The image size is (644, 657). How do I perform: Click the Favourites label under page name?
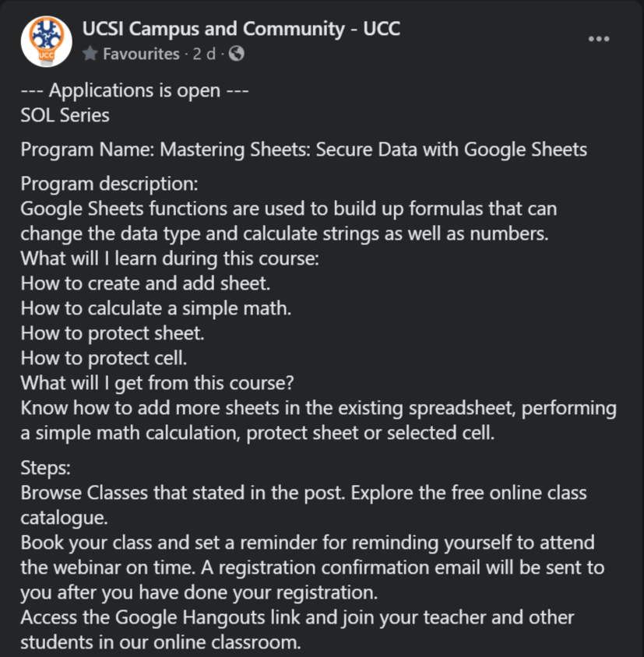click(141, 54)
